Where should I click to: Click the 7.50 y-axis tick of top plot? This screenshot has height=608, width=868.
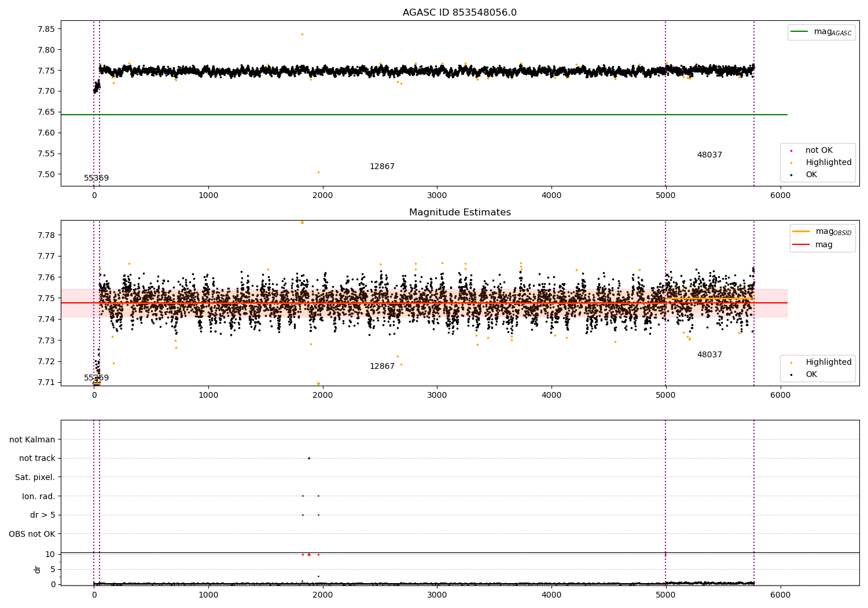click(46, 175)
